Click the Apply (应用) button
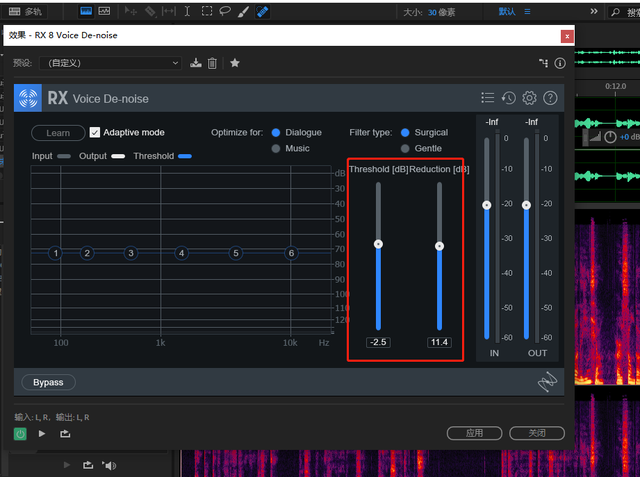The image size is (640, 477). (x=475, y=433)
